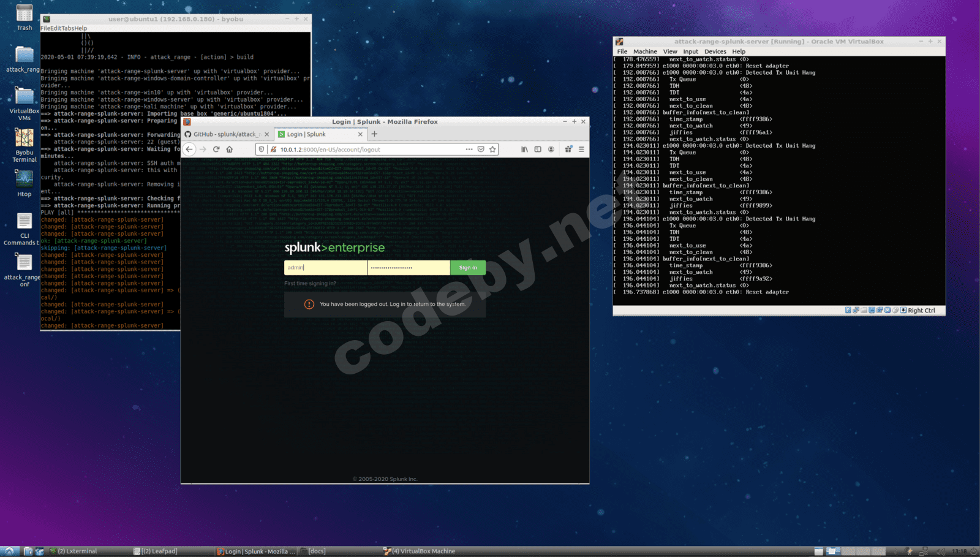This screenshot has height=557, width=980.
Task: Open the Firefox library icon
Action: tap(524, 150)
